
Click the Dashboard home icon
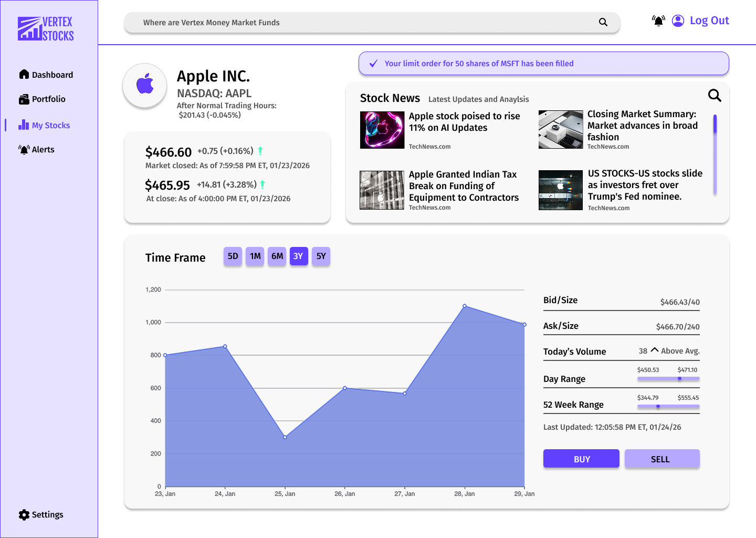point(24,74)
